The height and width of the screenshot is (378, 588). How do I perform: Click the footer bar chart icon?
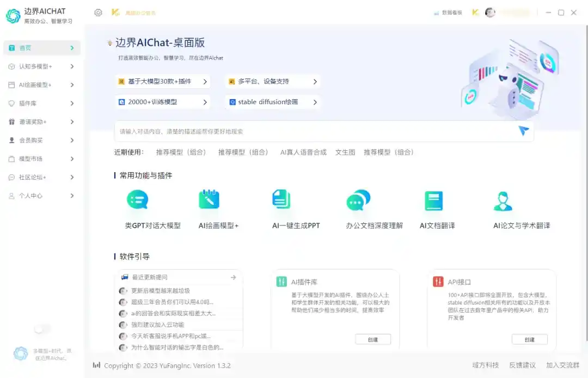click(96, 365)
